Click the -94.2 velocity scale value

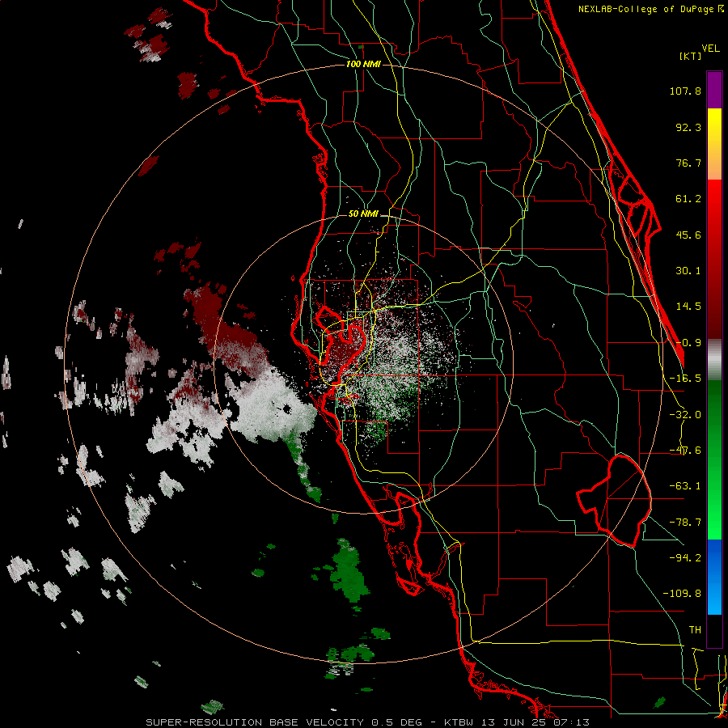coord(685,558)
